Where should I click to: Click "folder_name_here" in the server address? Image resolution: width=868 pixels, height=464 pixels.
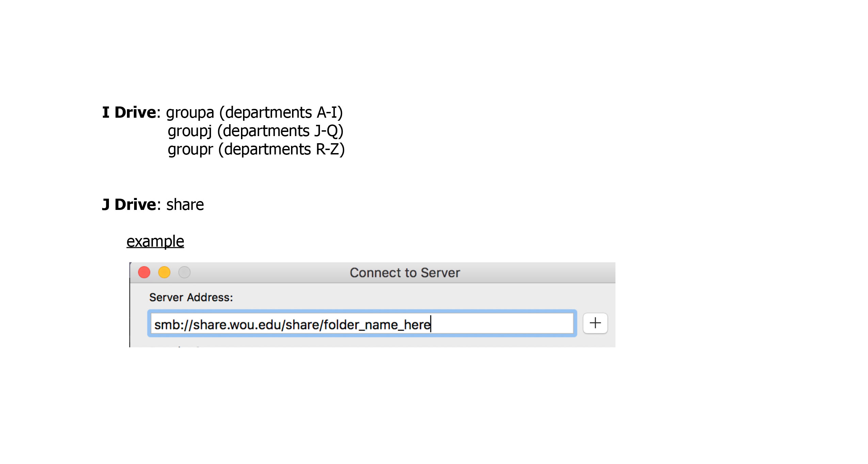[377, 325]
